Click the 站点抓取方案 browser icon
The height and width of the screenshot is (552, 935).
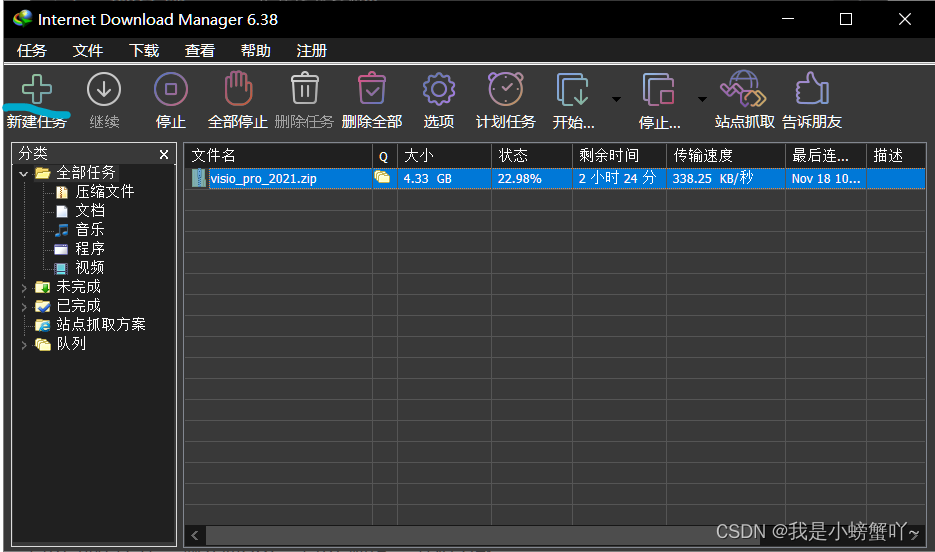click(42, 325)
